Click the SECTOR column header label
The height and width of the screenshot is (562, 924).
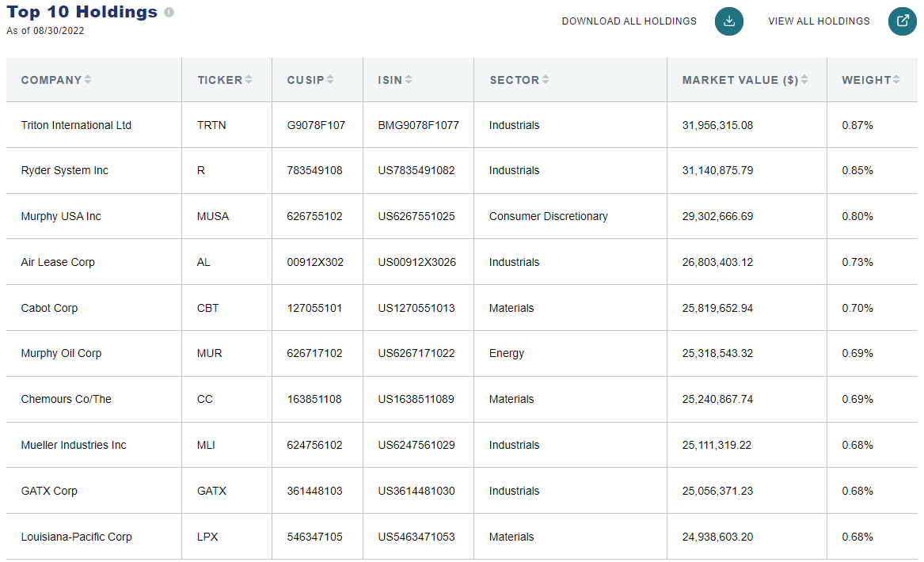click(x=515, y=80)
